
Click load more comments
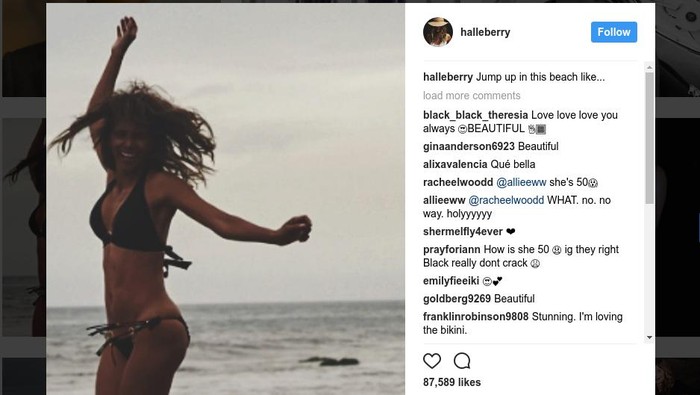pyautogui.click(x=471, y=96)
